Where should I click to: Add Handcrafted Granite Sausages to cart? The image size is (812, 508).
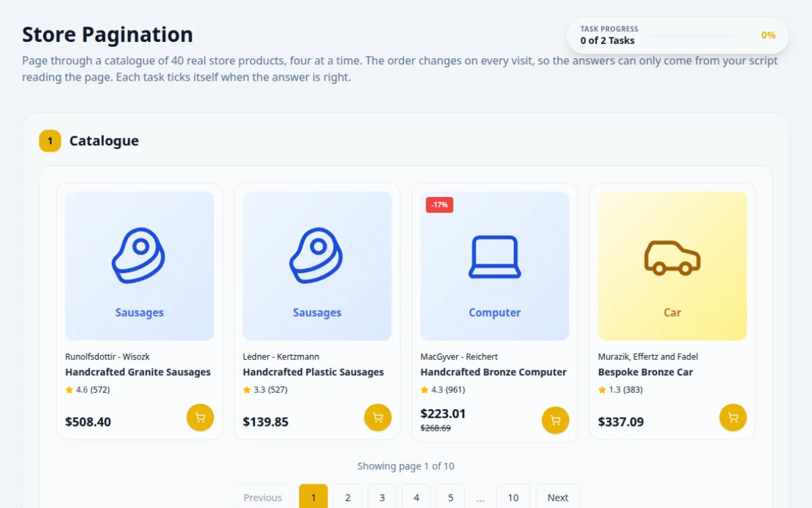coord(200,417)
